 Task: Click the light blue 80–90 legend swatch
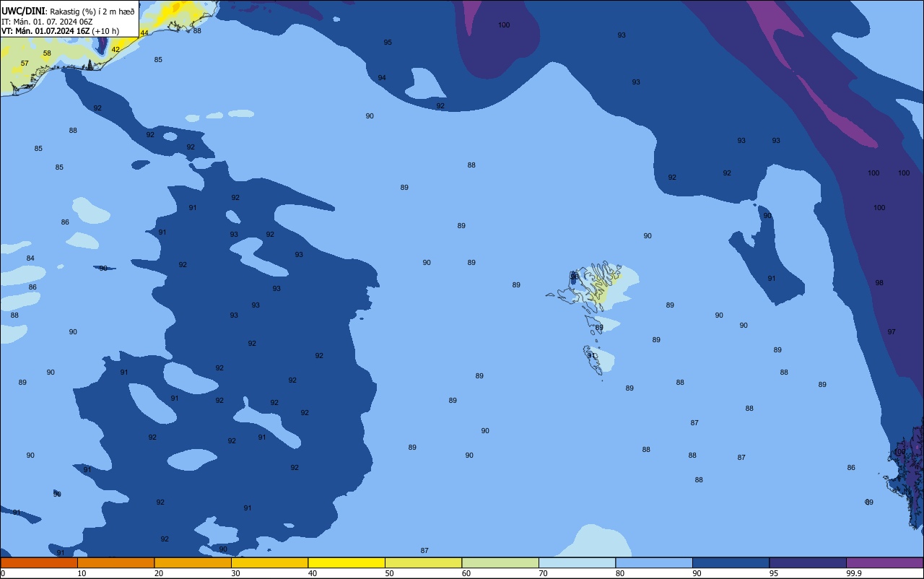(x=654, y=562)
